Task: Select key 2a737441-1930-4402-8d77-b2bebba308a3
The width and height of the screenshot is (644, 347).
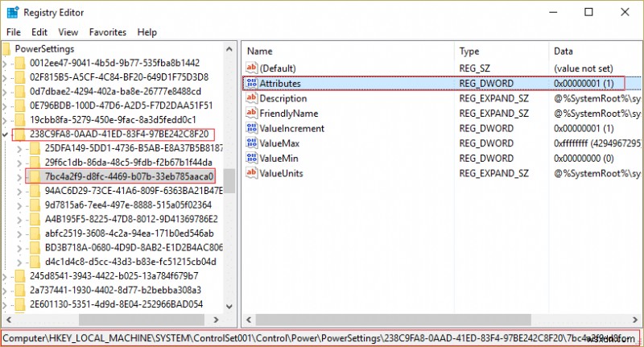Action: (115, 291)
